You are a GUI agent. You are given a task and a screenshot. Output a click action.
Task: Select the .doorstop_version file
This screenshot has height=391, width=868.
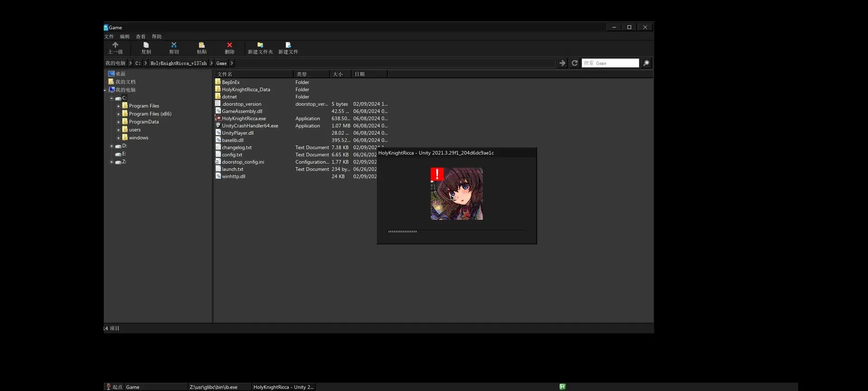241,104
